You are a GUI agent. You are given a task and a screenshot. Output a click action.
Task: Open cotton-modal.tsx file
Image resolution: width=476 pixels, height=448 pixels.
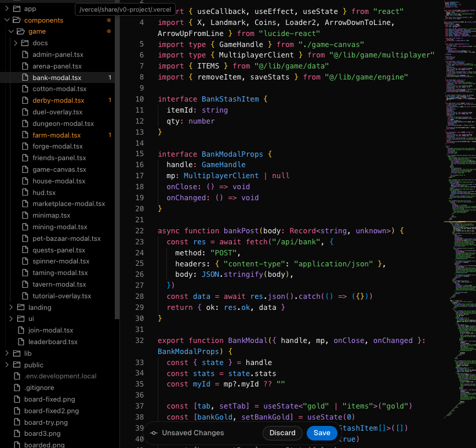click(x=60, y=89)
